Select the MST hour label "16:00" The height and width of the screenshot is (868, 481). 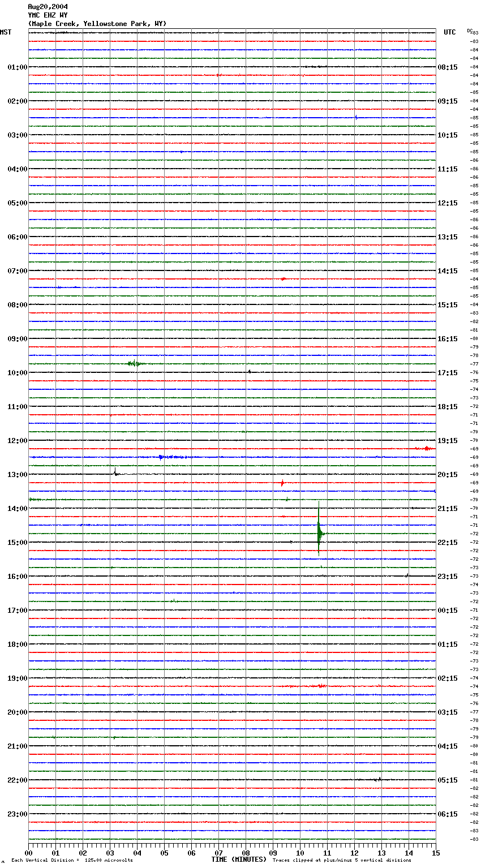[x=17, y=577]
